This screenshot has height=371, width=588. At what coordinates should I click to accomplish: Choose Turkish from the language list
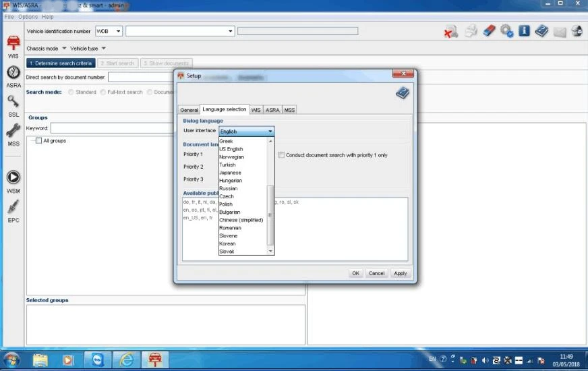243,165
